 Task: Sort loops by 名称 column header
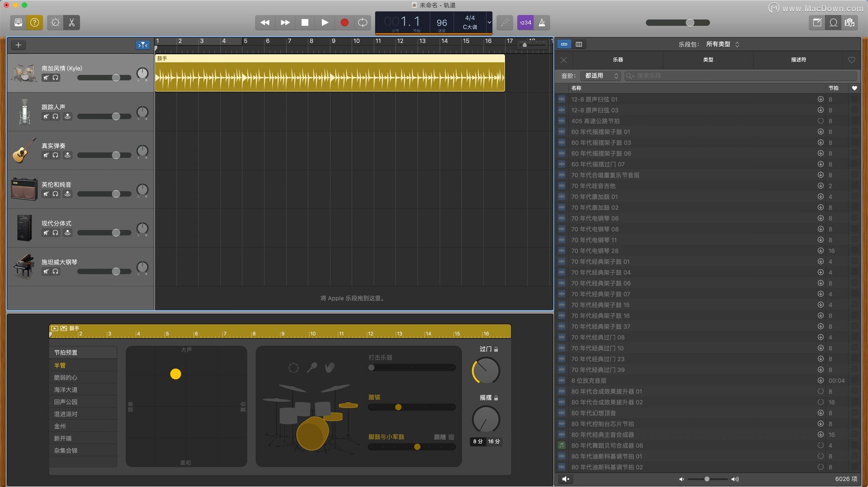pyautogui.click(x=576, y=88)
